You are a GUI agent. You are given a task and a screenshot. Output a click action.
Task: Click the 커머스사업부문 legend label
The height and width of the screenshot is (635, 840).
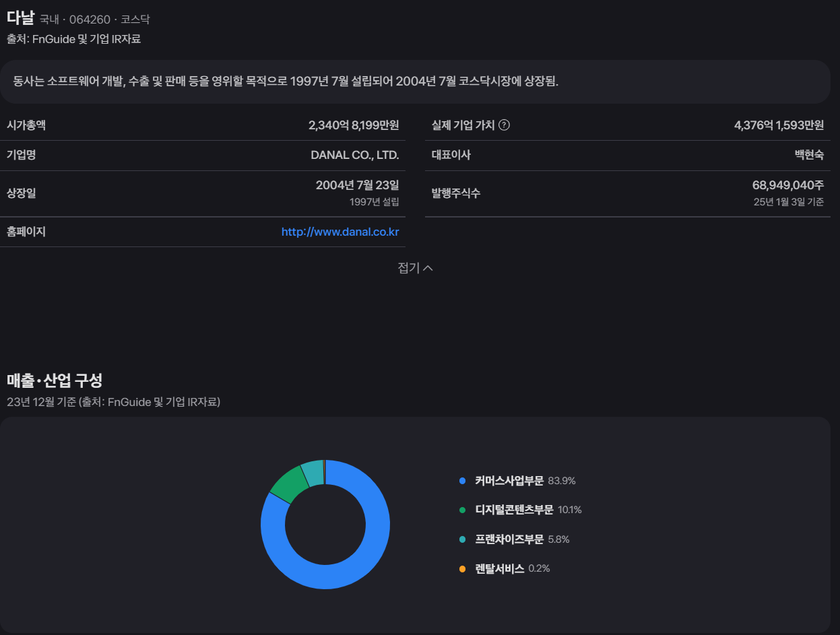(509, 481)
